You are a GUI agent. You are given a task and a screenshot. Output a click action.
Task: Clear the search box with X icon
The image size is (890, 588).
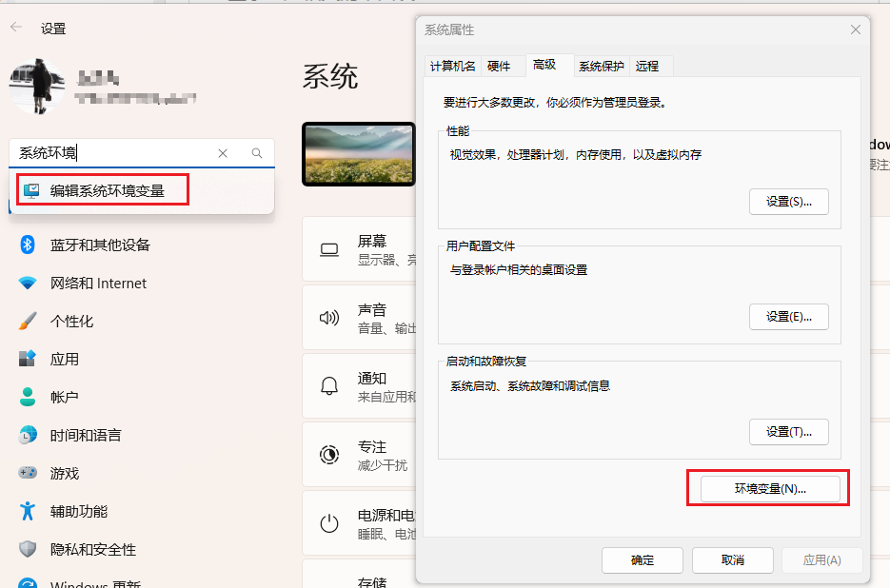(223, 153)
